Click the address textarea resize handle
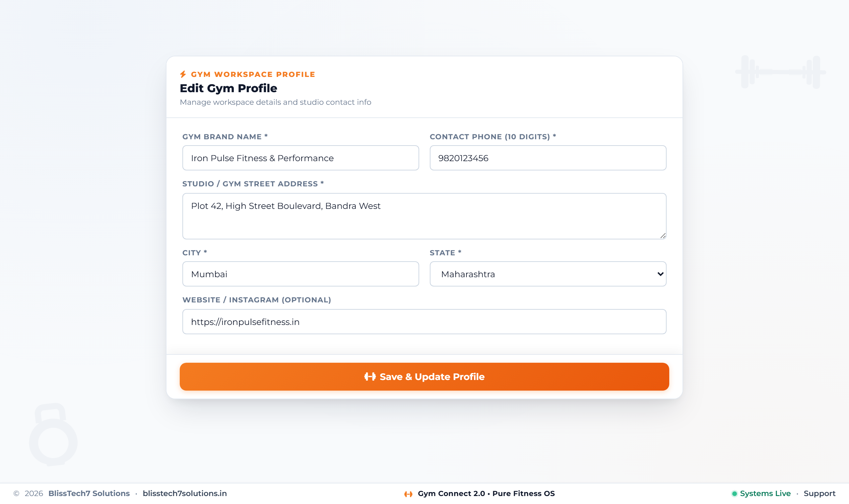 tap(663, 236)
